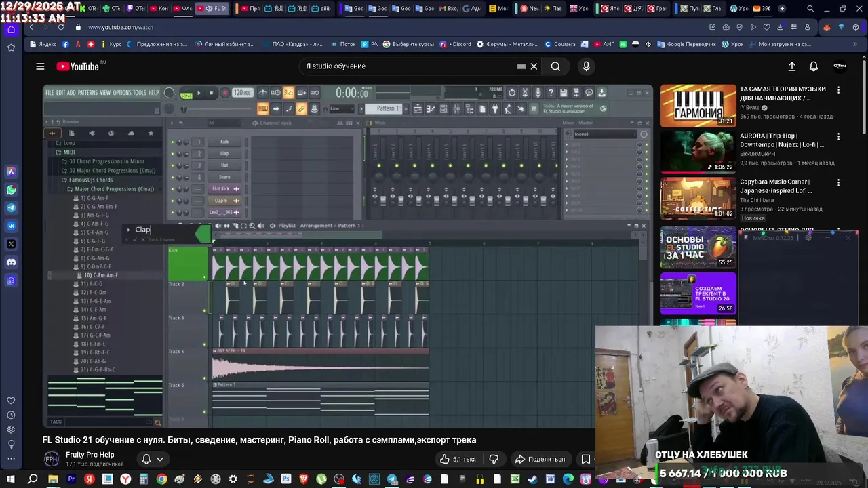Click the FL Studio help question-mark icon
Screen dimensions: 868x488
551,92
